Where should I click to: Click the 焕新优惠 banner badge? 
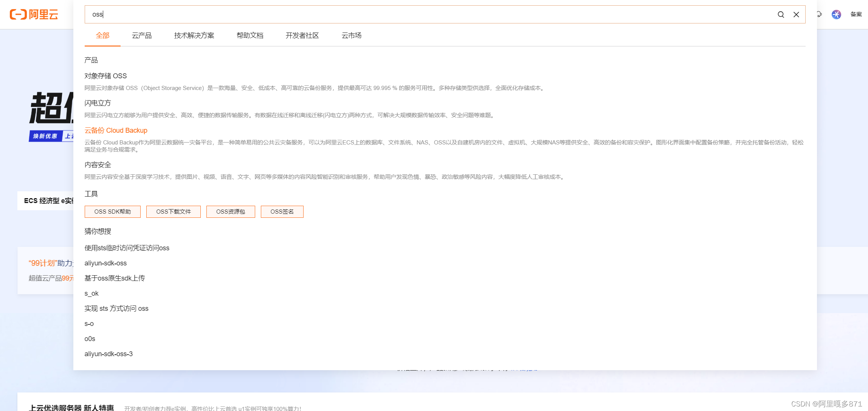tap(45, 136)
